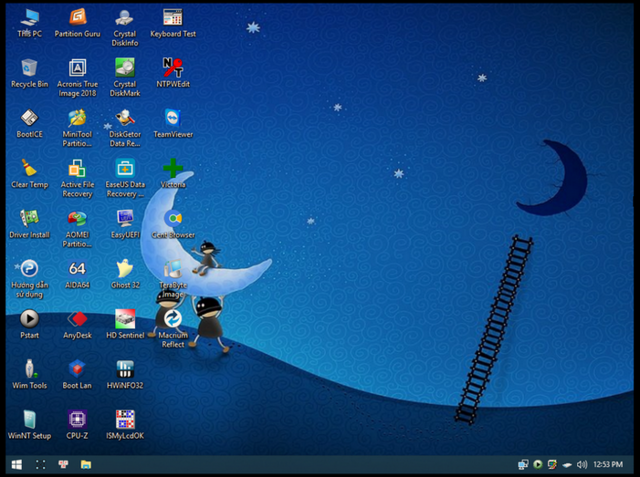Launch Macrium Reflect

pyautogui.click(x=173, y=329)
